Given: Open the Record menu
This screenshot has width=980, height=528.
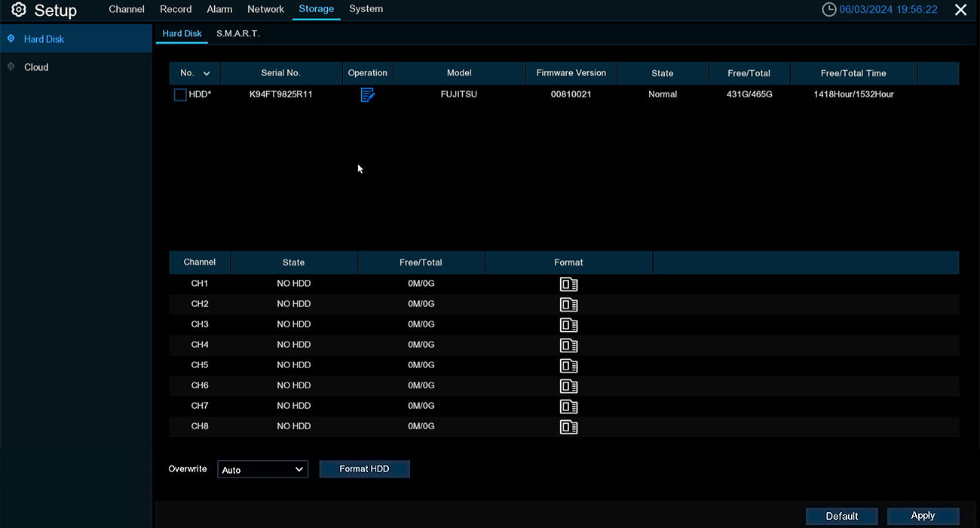Looking at the screenshot, I should (x=176, y=9).
